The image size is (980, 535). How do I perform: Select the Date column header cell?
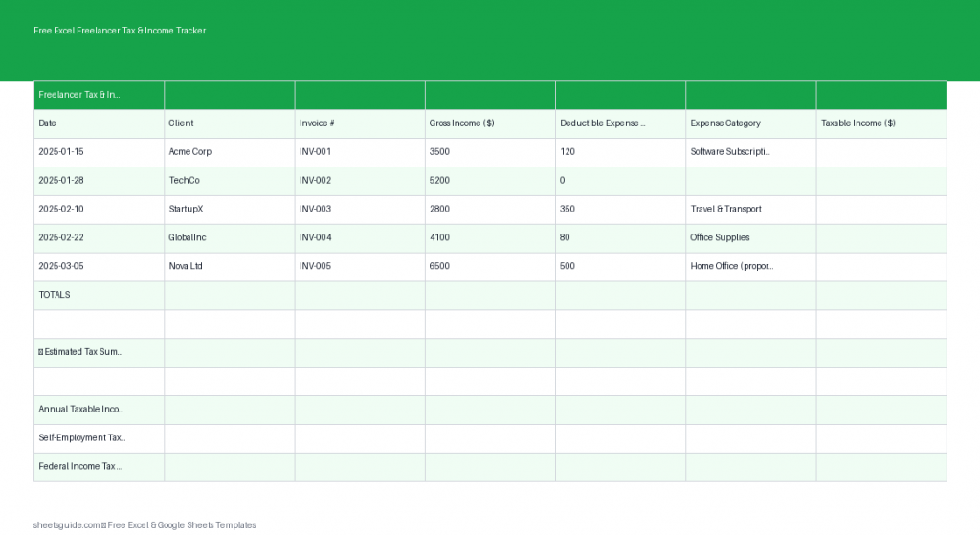[x=99, y=123]
